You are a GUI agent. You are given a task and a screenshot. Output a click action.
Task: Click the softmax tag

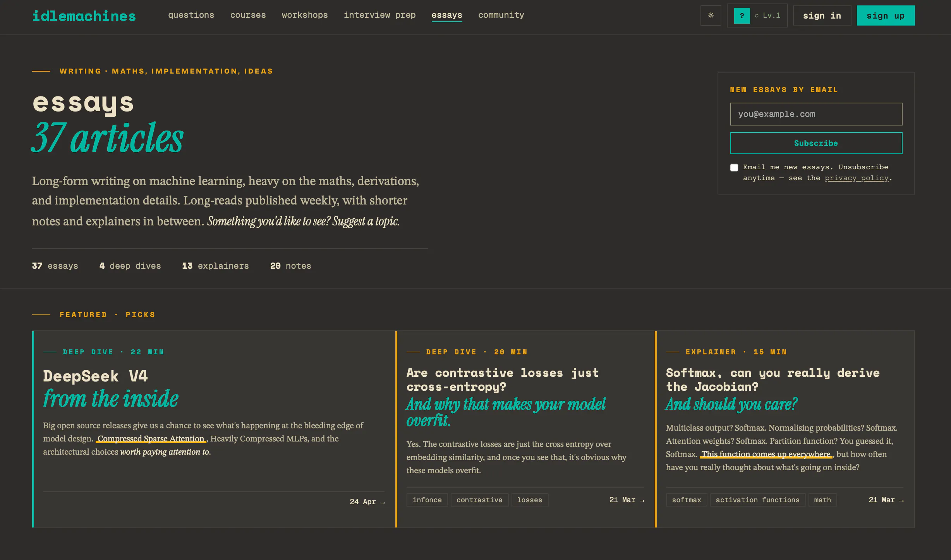click(x=687, y=500)
